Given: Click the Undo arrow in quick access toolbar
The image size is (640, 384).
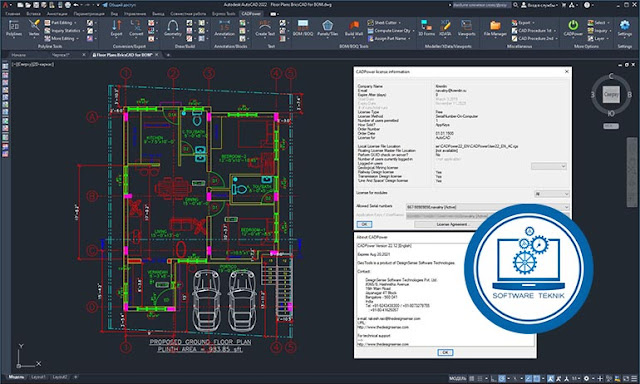Looking at the screenshot, I should click(x=76, y=5).
